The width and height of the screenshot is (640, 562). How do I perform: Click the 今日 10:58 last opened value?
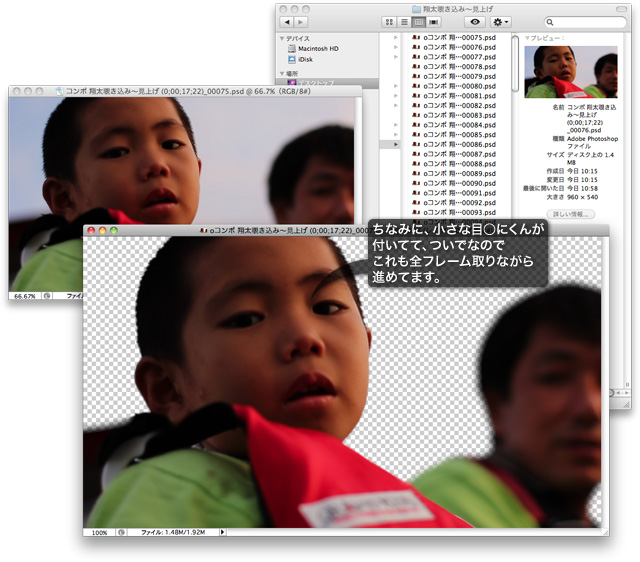(x=582, y=189)
